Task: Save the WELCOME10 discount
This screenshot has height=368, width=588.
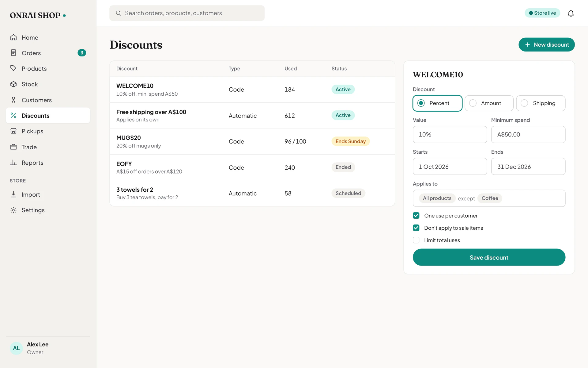Action: coord(489,257)
